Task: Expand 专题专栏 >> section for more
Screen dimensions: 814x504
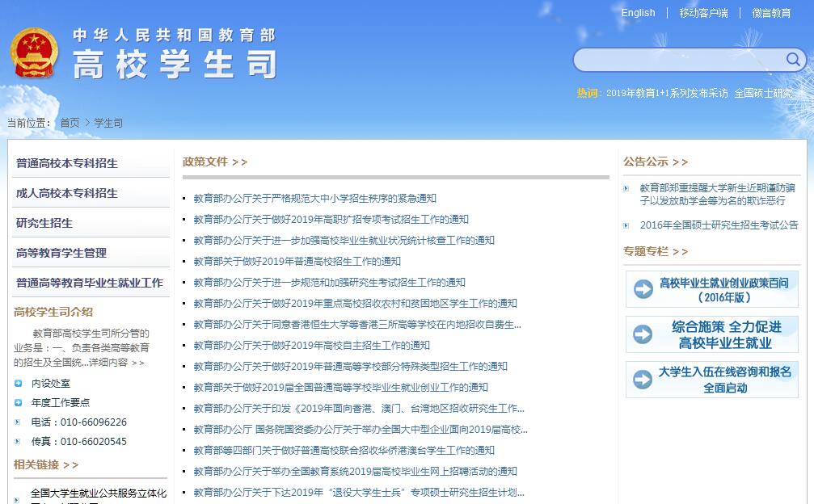Action: pos(656,251)
